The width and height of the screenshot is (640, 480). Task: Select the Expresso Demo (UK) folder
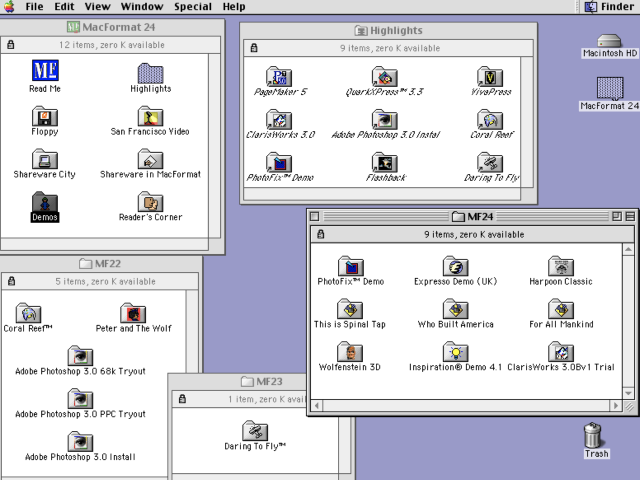pos(456,266)
